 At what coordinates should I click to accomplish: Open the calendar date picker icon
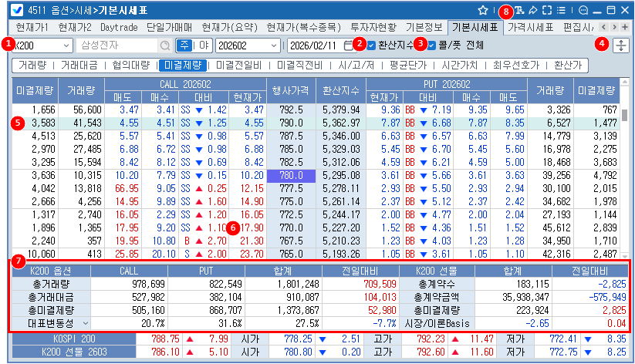(x=349, y=45)
